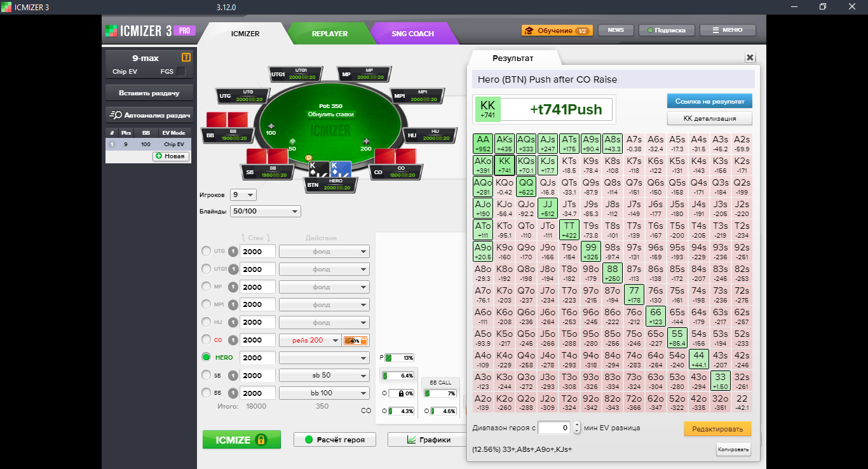Open UTG1 action фолд dropdown
Screen dimensions: 868x469
(x=324, y=269)
